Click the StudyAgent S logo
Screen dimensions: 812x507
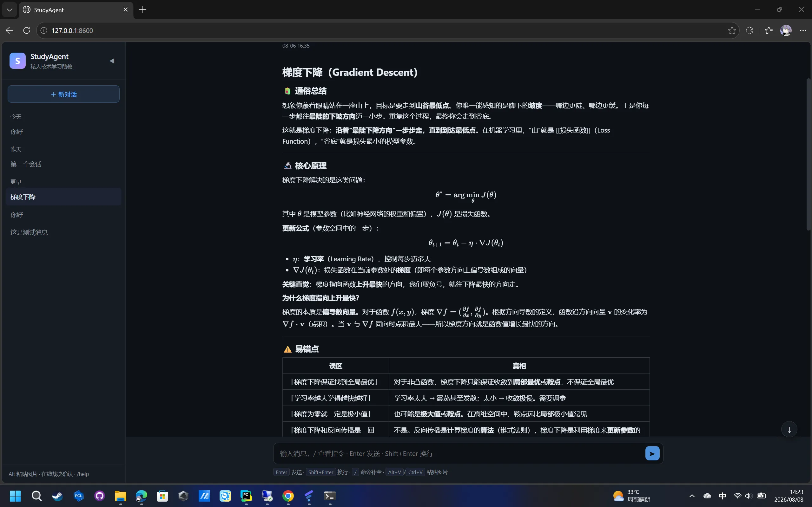(17, 61)
